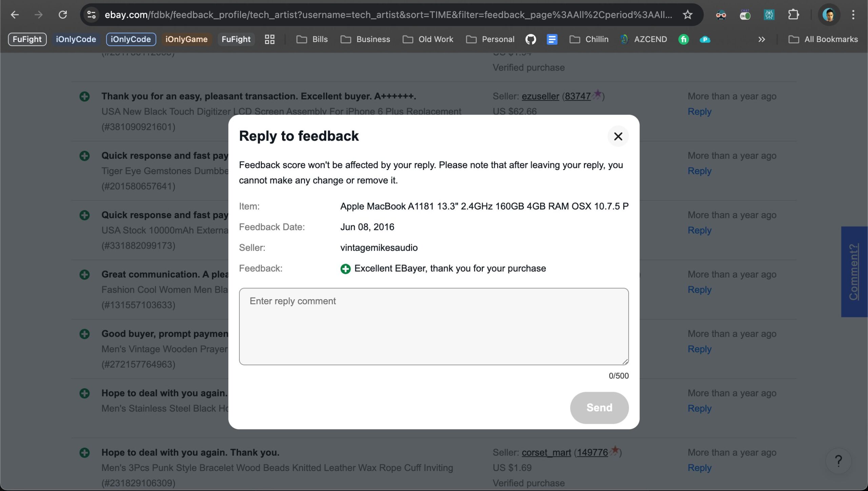
Task: Show more bookmarks chevron
Action: [x=762, y=39]
